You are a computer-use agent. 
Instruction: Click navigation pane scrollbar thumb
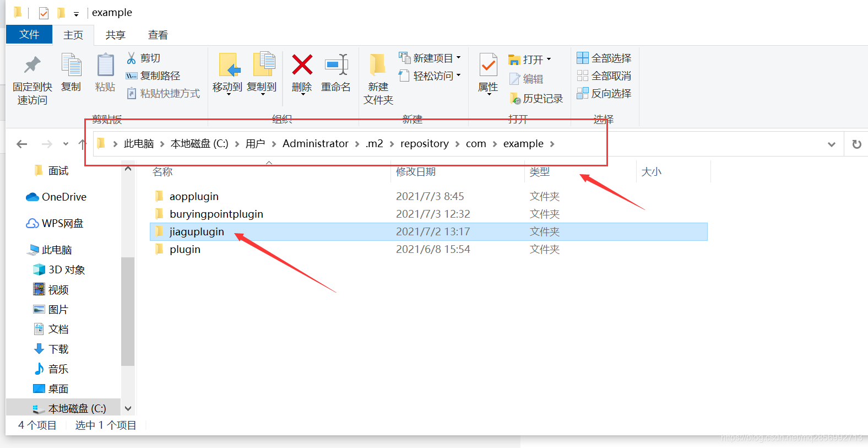[x=128, y=311]
